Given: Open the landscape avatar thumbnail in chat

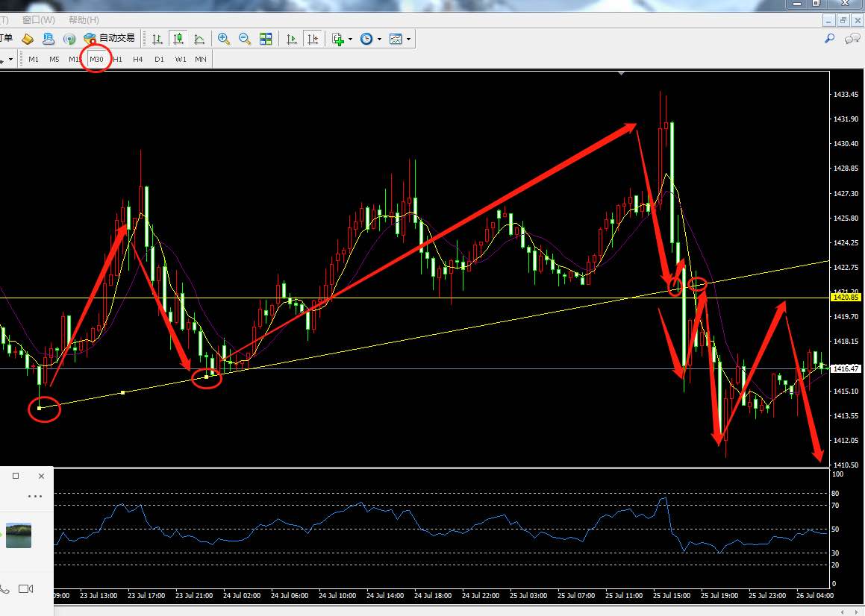Looking at the screenshot, I should point(18,535).
